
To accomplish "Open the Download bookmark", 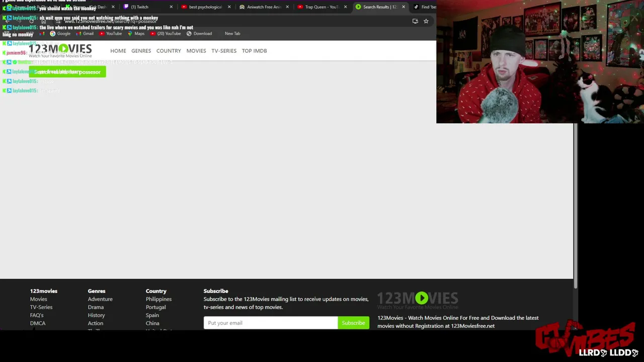I will (199, 34).
